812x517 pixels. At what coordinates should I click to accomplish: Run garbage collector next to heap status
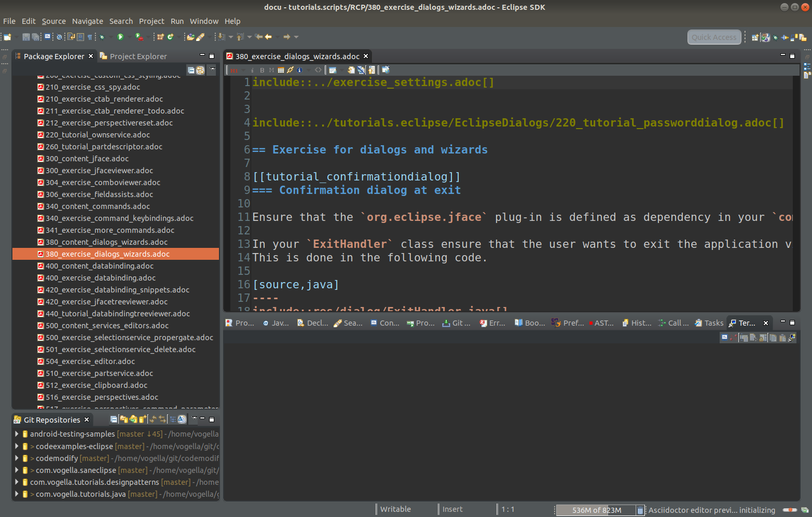pos(640,510)
